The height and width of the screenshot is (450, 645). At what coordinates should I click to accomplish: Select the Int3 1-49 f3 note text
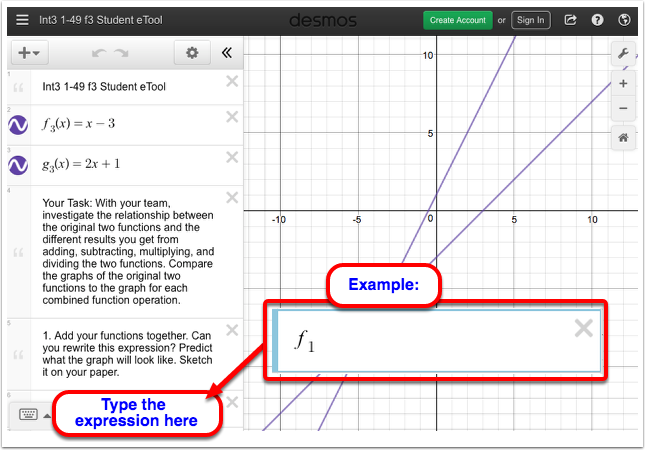click(104, 86)
